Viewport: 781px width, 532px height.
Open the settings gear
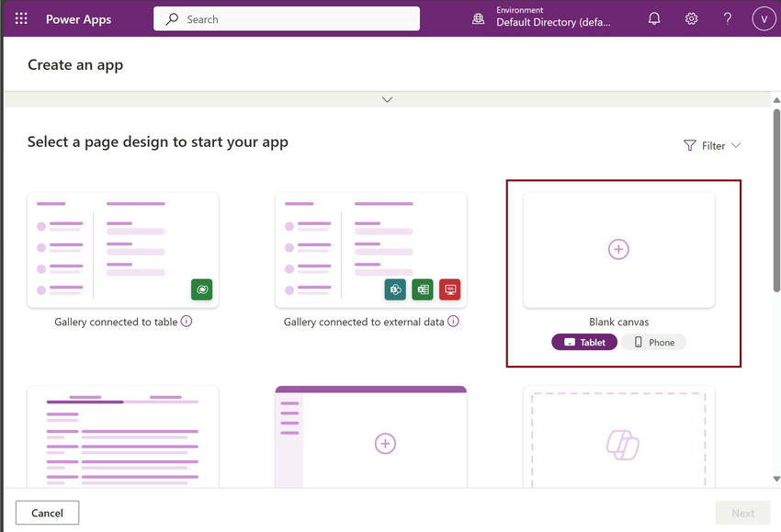point(691,19)
